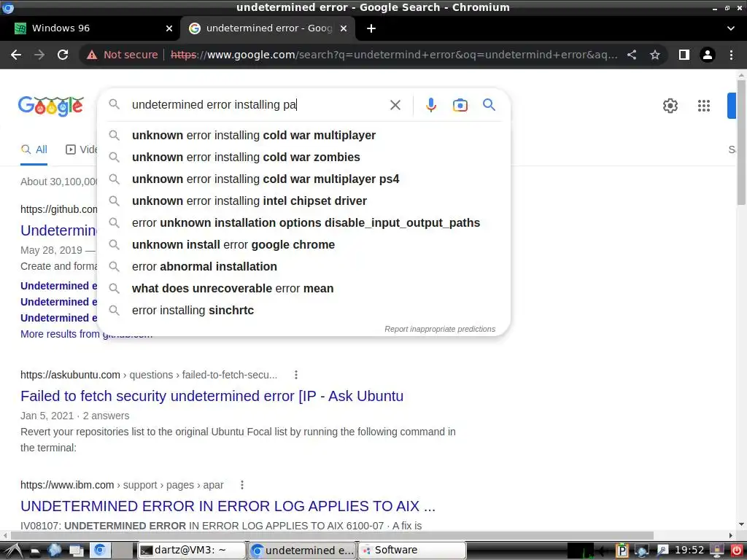Pick suggestion 'unknown error installing cold war multiplayer'
Screen dimensions: 747x560
click(303, 135)
